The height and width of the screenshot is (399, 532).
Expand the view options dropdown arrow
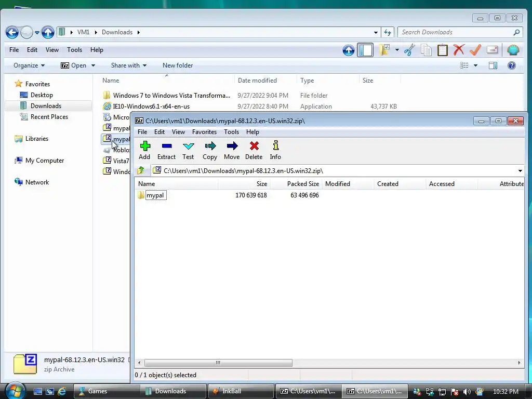(x=475, y=65)
